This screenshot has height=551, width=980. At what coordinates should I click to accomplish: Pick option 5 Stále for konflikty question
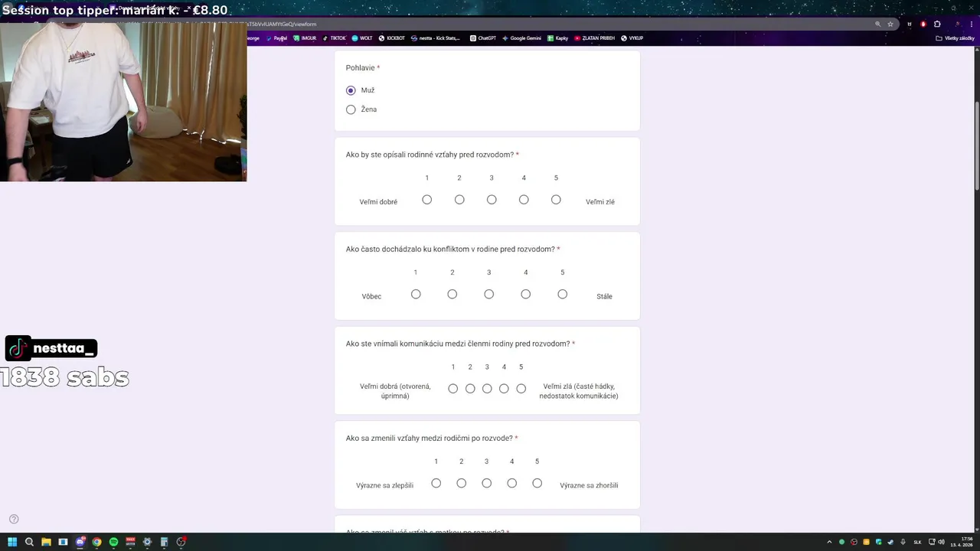coord(563,294)
